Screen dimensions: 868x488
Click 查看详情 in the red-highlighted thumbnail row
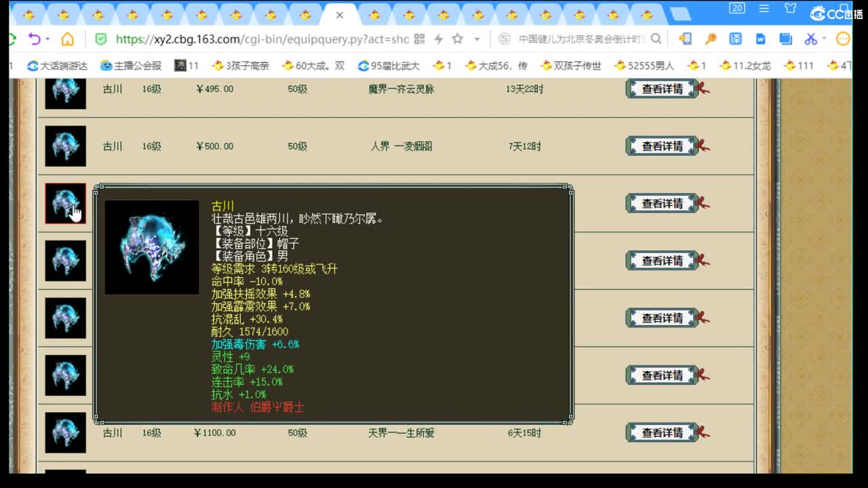(x=663, y=203)
